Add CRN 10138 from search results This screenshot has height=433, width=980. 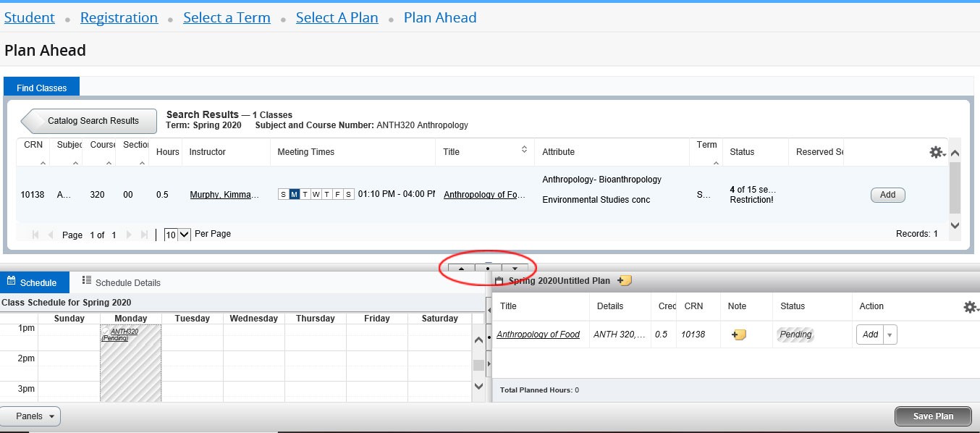click(x=887, y=195)
